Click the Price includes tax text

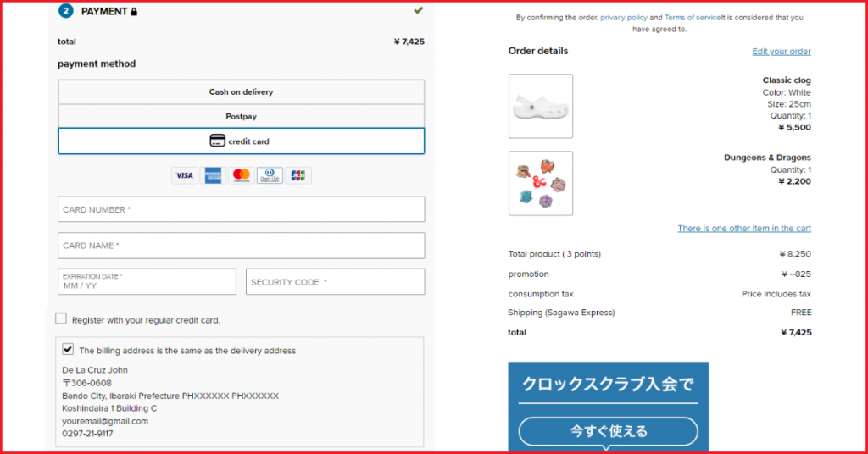[776, 294]
